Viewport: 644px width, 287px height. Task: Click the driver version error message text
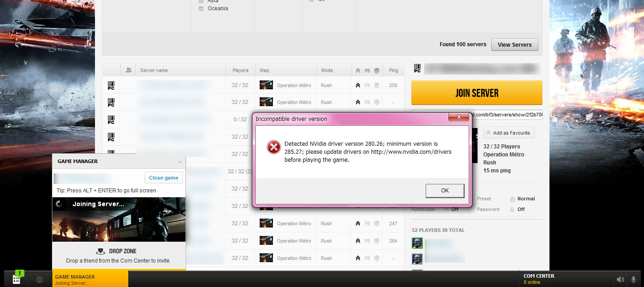368,152
